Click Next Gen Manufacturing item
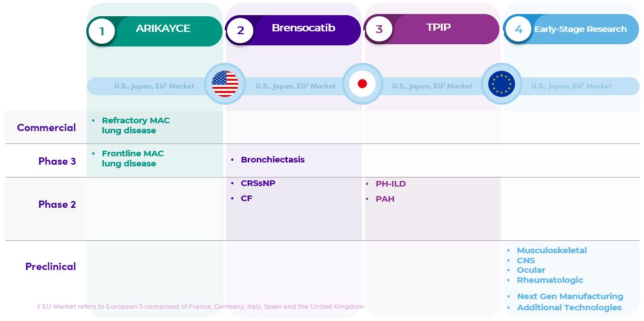 pyautogui.click(x=569, y=296)
